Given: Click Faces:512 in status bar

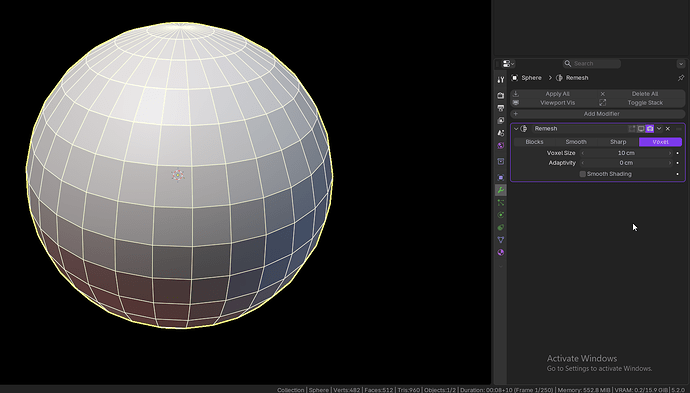Looking at the screenshot, I should [378, 390].
